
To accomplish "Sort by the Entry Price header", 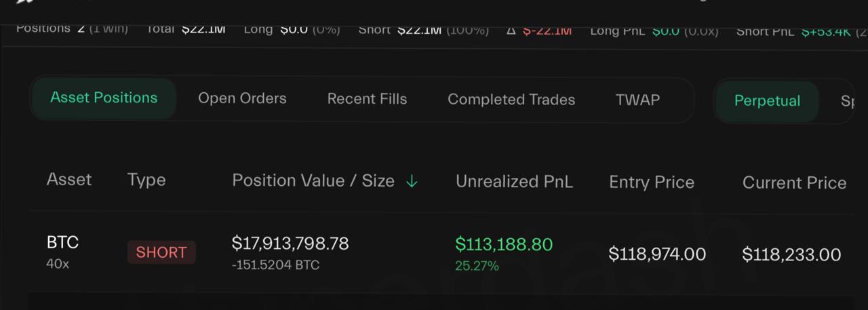I will [652, 182].
